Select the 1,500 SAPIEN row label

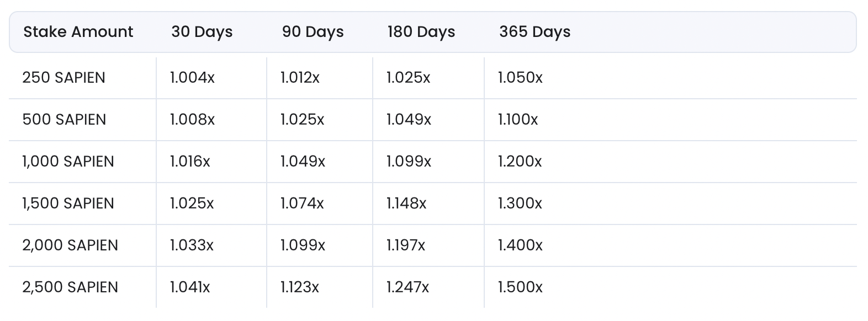[68, 204]
